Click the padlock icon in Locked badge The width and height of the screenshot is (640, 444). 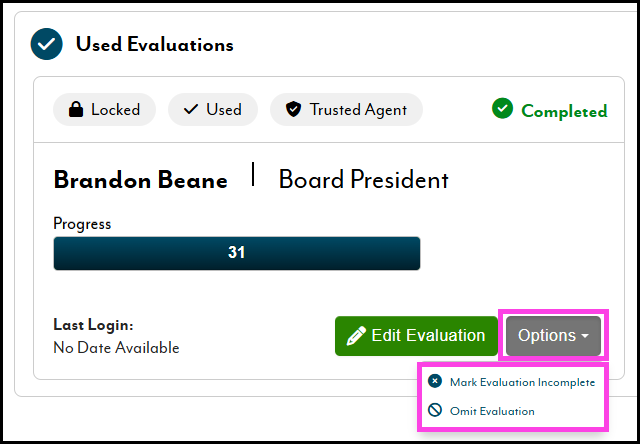[x=74, y=109]
